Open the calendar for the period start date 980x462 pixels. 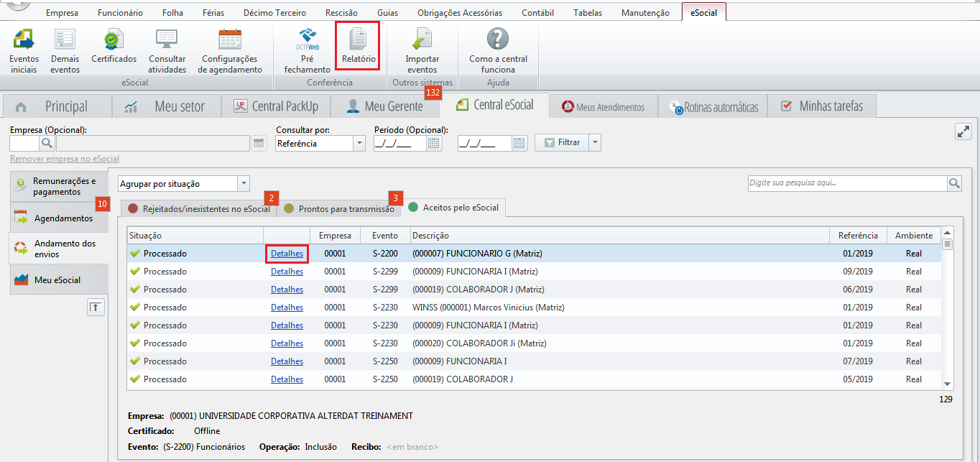tap(434, 143)
